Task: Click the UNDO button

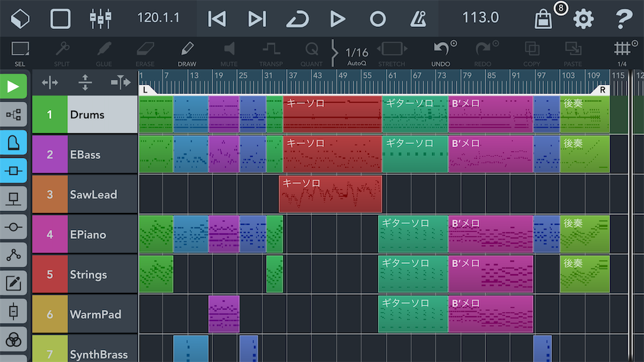Action: click(441, 53)
